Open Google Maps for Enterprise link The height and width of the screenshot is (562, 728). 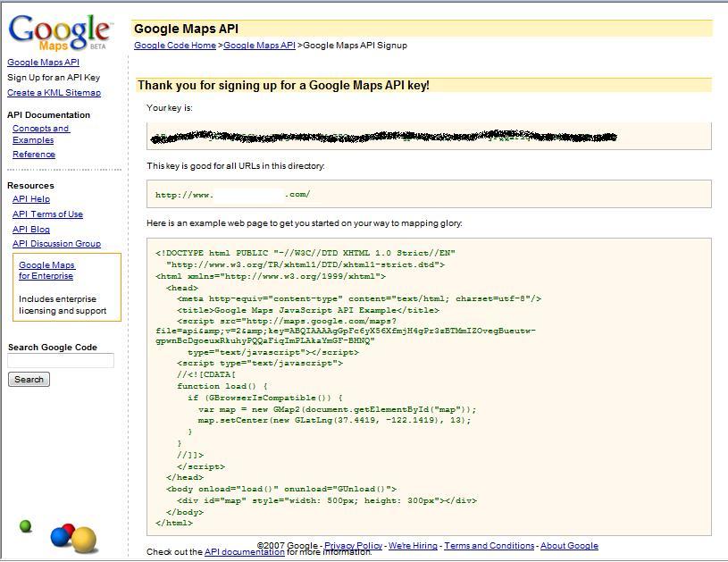coord(46,271)
